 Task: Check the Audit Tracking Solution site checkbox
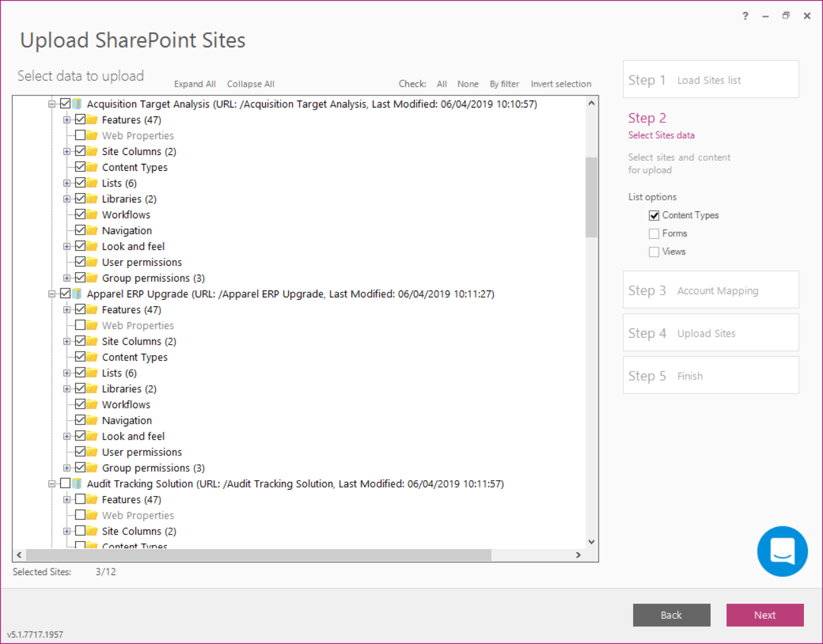coord(65,483)
